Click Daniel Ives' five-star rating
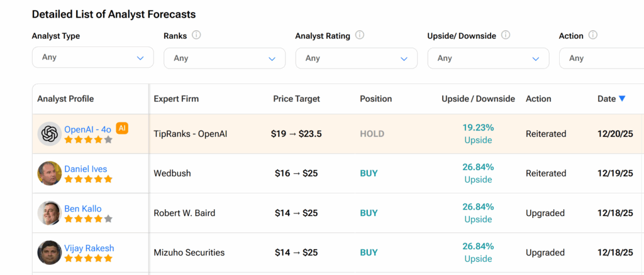The width and height of the screenshot is (644, 275). (x=88, y=179)
